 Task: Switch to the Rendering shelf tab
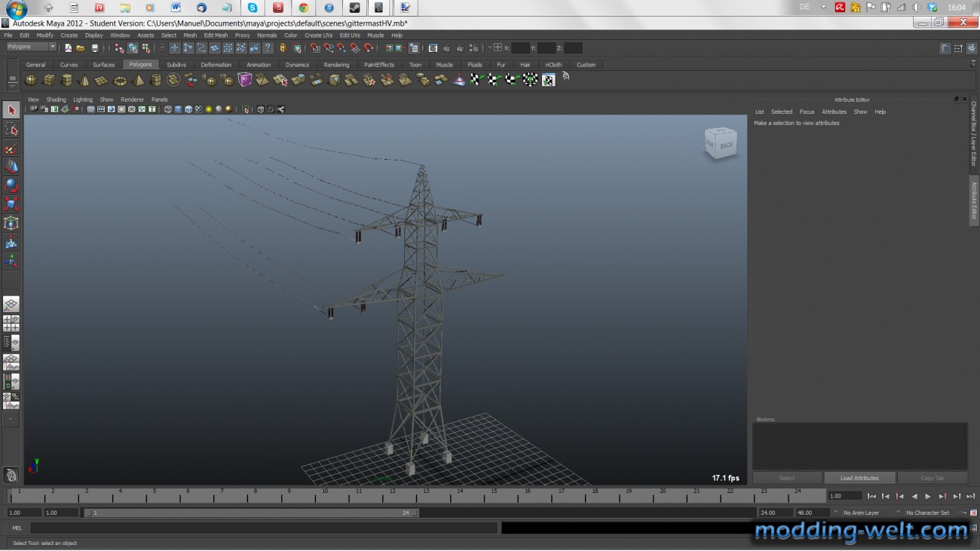(336, 65)
